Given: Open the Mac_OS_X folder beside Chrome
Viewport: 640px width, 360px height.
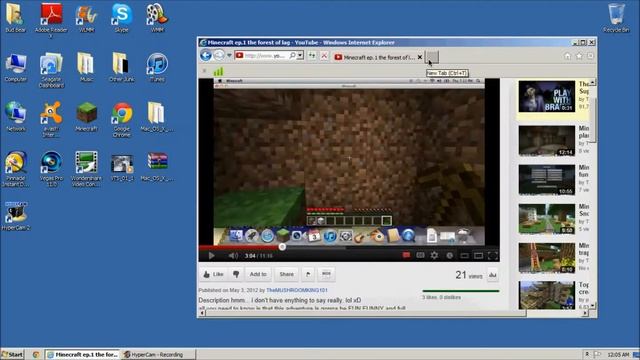Looking at the screenshot, I should pos(156,117).
